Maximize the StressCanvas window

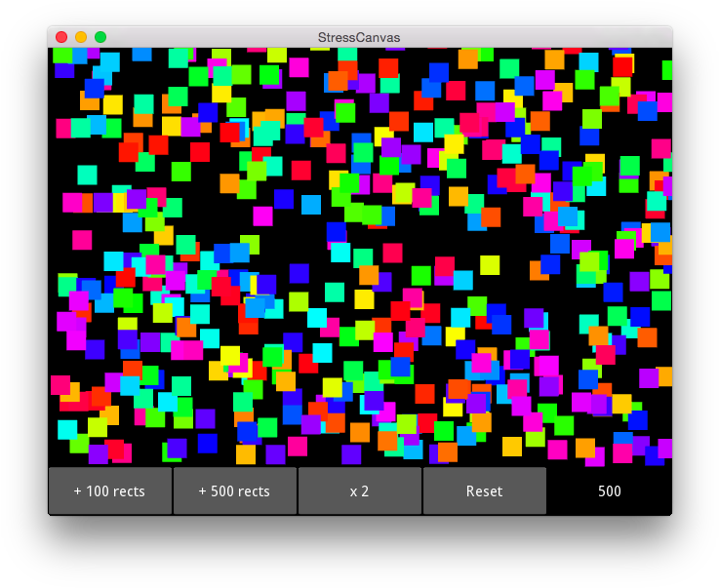coord(100,37)
